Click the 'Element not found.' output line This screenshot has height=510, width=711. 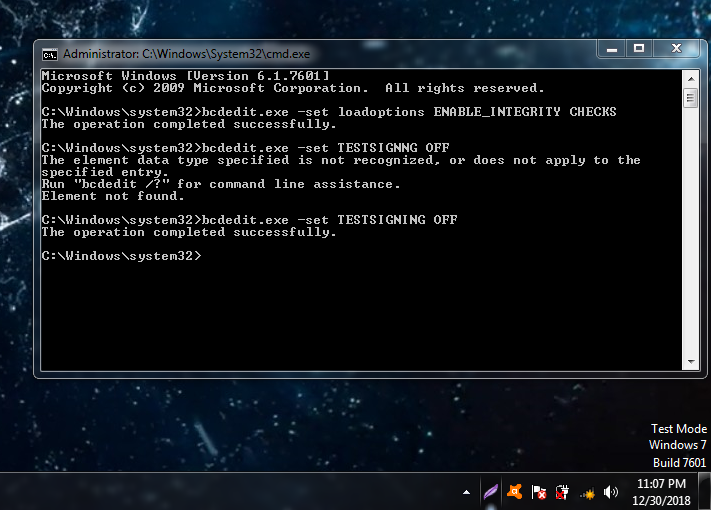(113, 196)
